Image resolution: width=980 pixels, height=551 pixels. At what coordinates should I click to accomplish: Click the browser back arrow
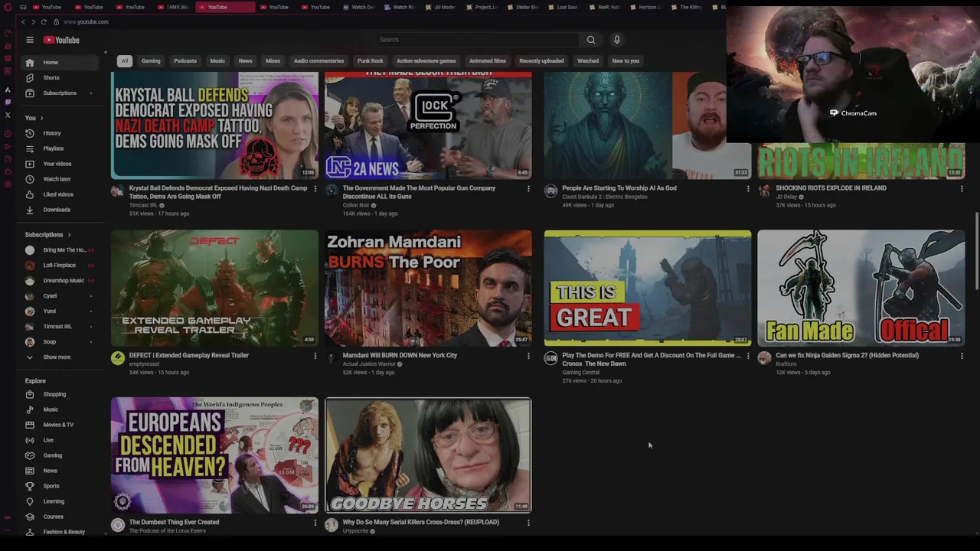coord(23,21)
